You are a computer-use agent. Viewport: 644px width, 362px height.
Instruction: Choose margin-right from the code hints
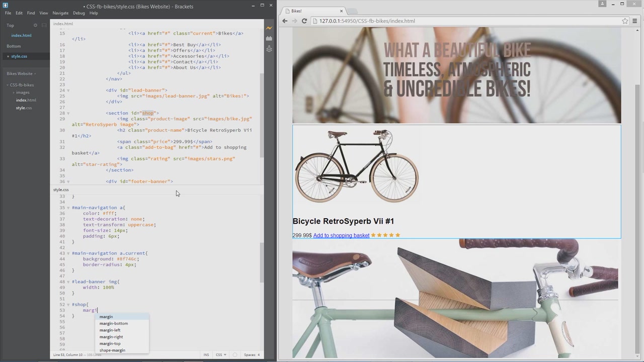(x=122, y=337)
